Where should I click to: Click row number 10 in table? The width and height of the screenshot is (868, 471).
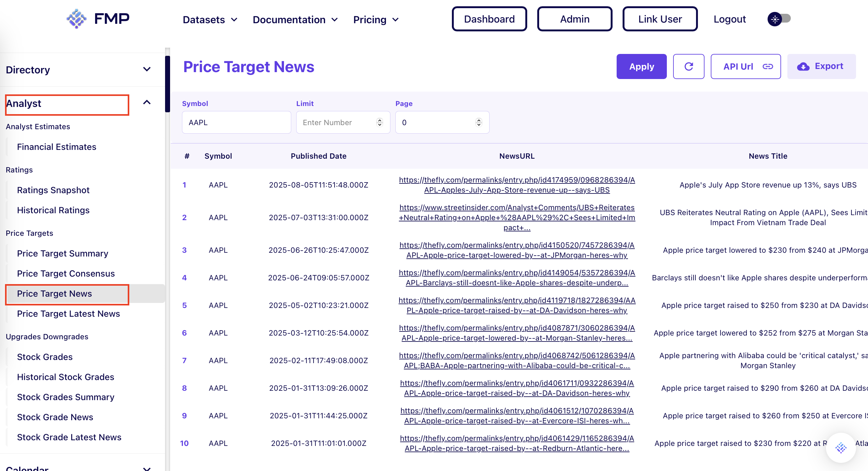[184, 443]
